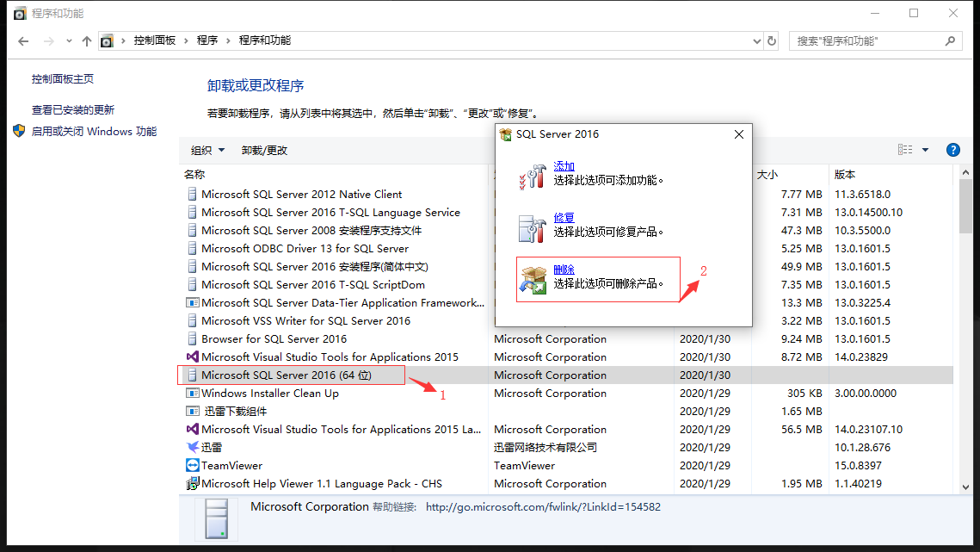980x552 pixels.
Task: Click 程序和功能 breadcrumb segment
Action: [265, 40]
